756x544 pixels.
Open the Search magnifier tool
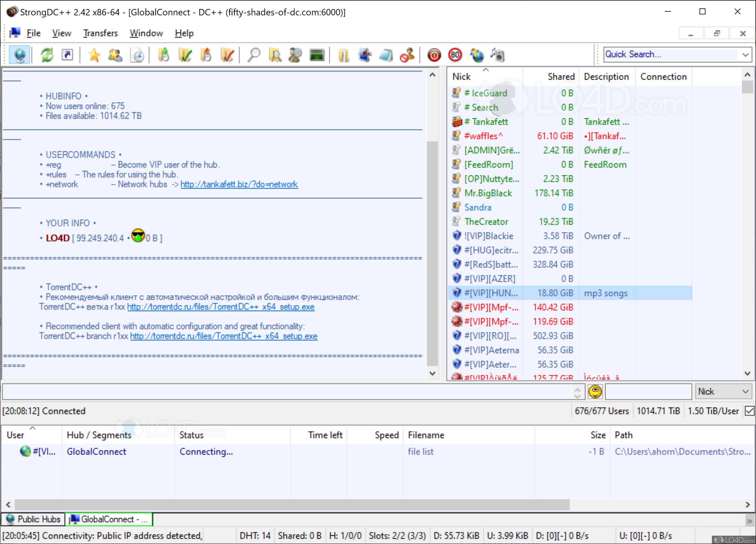[x=254, y=55]
